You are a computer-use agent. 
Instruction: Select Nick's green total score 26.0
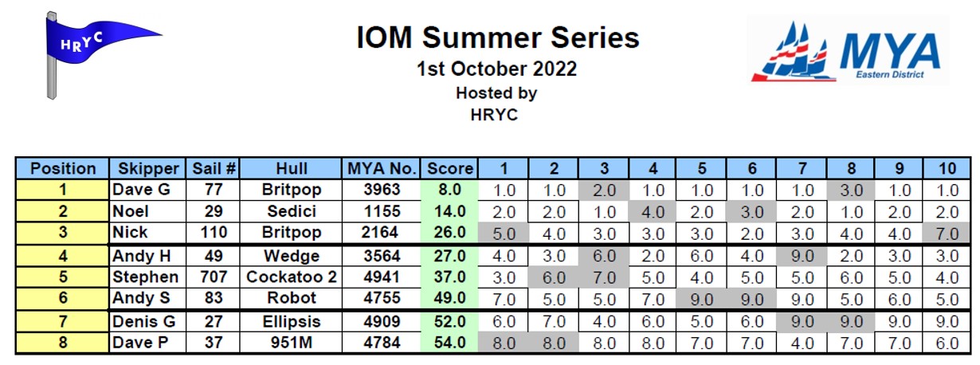450,234
